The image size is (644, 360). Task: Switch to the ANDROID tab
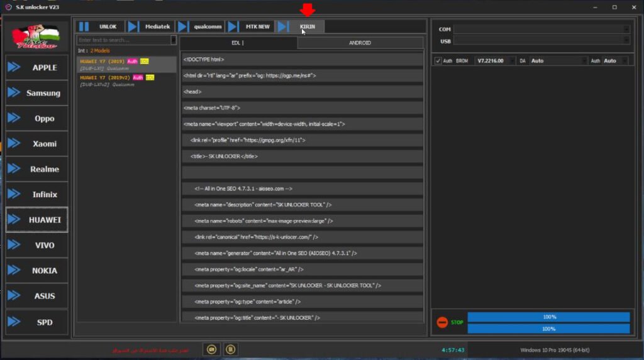(360, 43)
